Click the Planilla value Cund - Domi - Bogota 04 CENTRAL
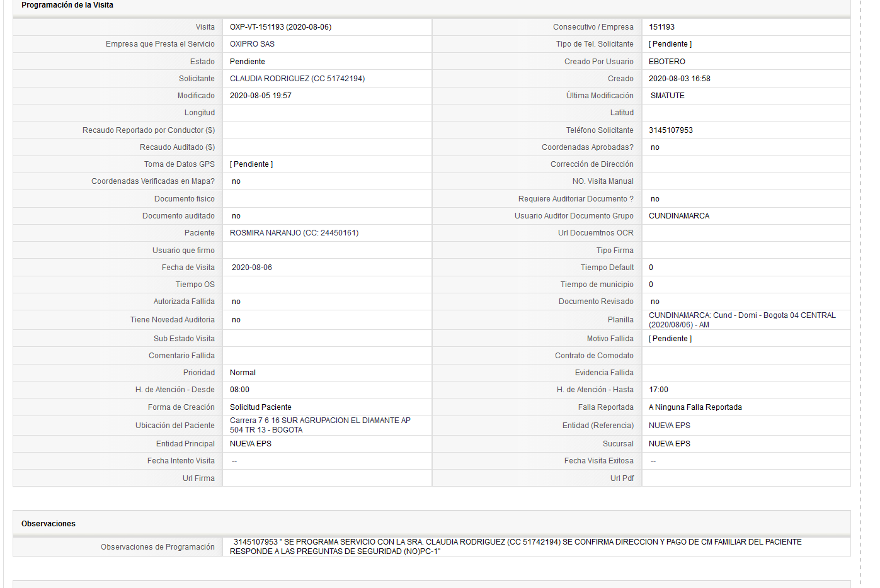The height and width of the screenshot is (588, 880). 742,320
